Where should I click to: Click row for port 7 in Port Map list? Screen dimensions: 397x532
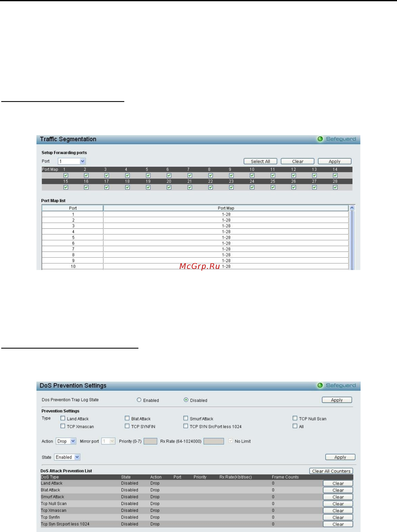(x=195, y=249)
